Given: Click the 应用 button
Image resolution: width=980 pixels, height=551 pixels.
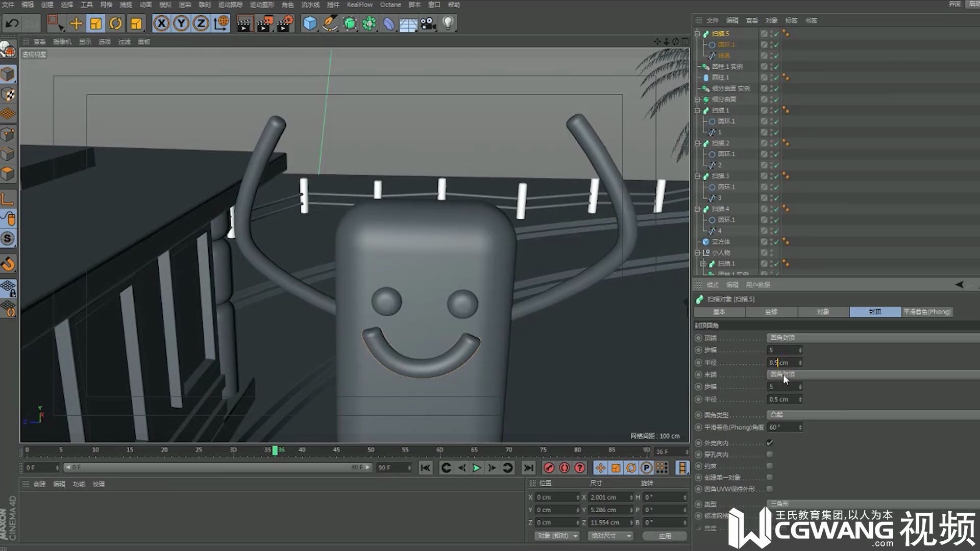Looking at the screenshot, I should coord(664,536).
